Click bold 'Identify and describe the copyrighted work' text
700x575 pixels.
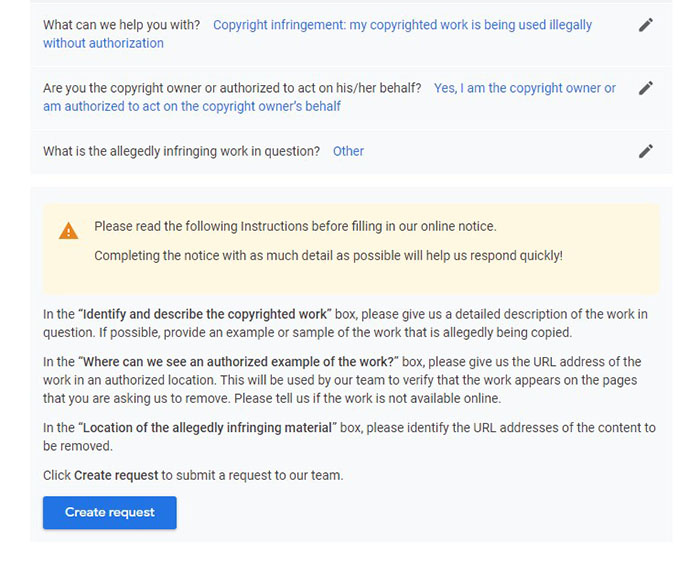(206, 315)
